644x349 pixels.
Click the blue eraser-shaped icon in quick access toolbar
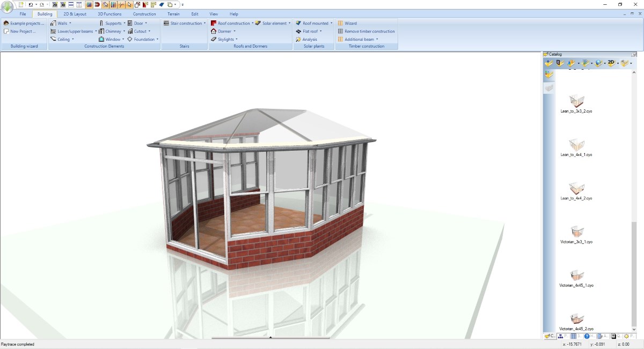click(x=162, y=4)
